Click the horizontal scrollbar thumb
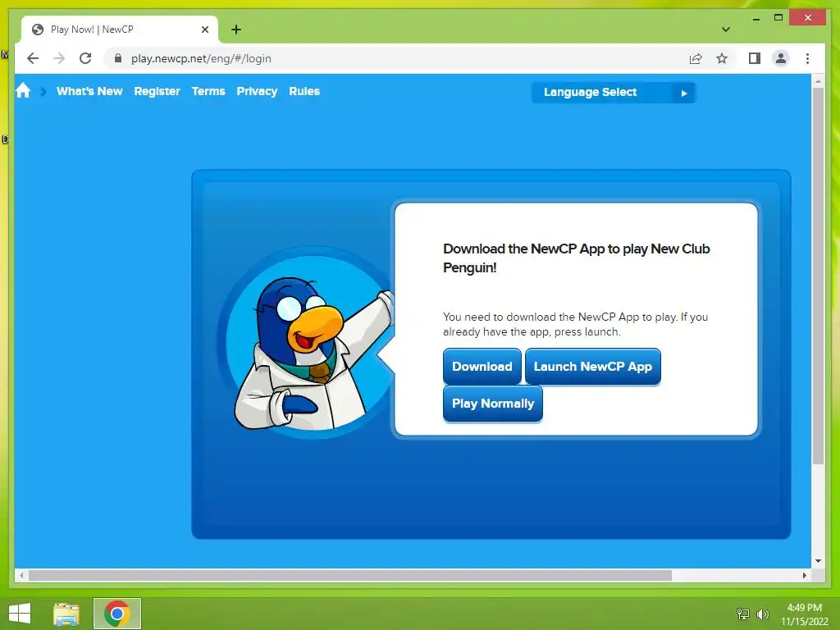The height and width of the screenshot is (630, 840). 350,575
